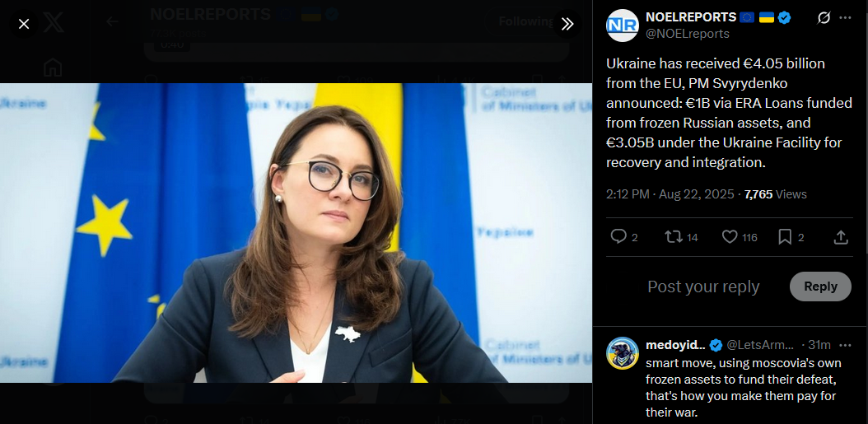Click the photo of PM Svyrydenko
This screenshot has height=424, width=868.
point(296,232)
